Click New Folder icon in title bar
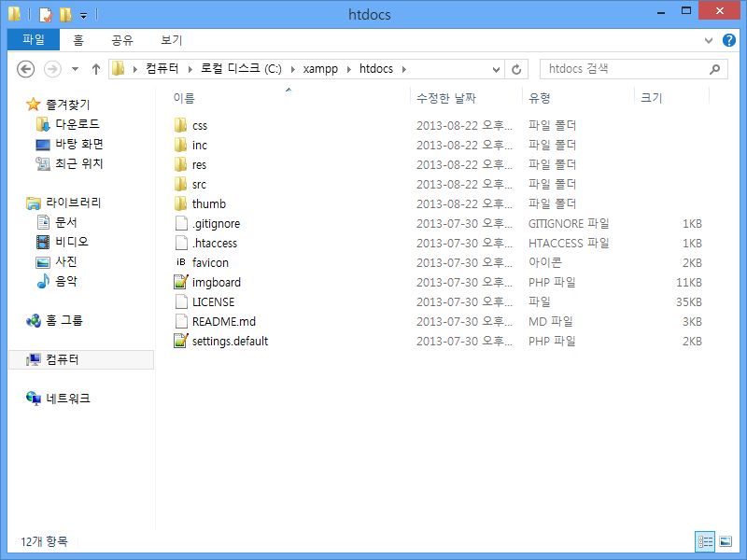This screenshot has width=747, height=560. 65,14
